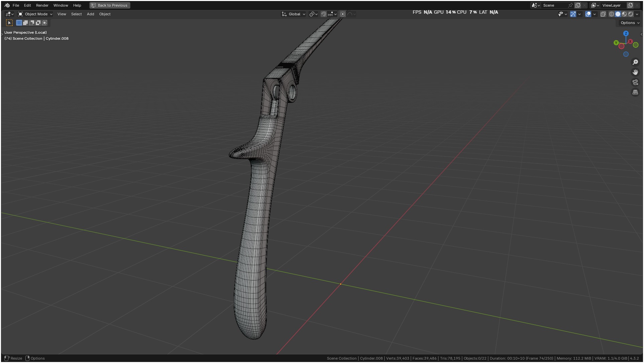The image size is (644, 363).
Task: Toggle the snapping magnet icon
Action: coord(323,14)
